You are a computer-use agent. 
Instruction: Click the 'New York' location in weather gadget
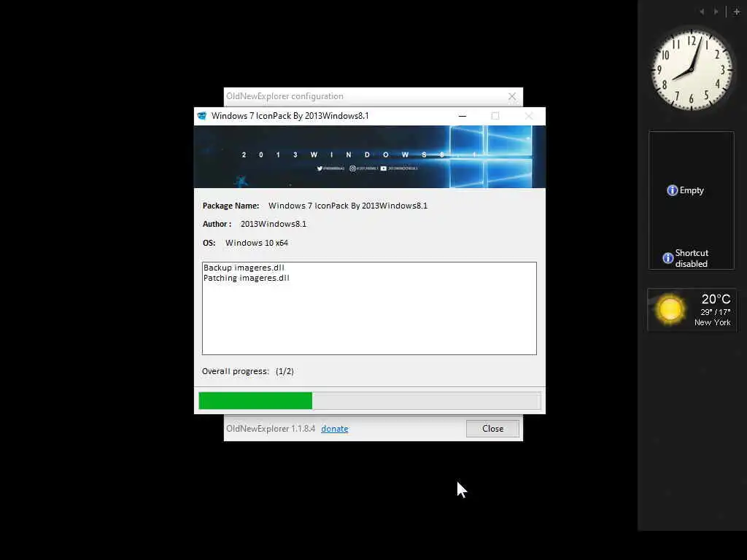712,322
